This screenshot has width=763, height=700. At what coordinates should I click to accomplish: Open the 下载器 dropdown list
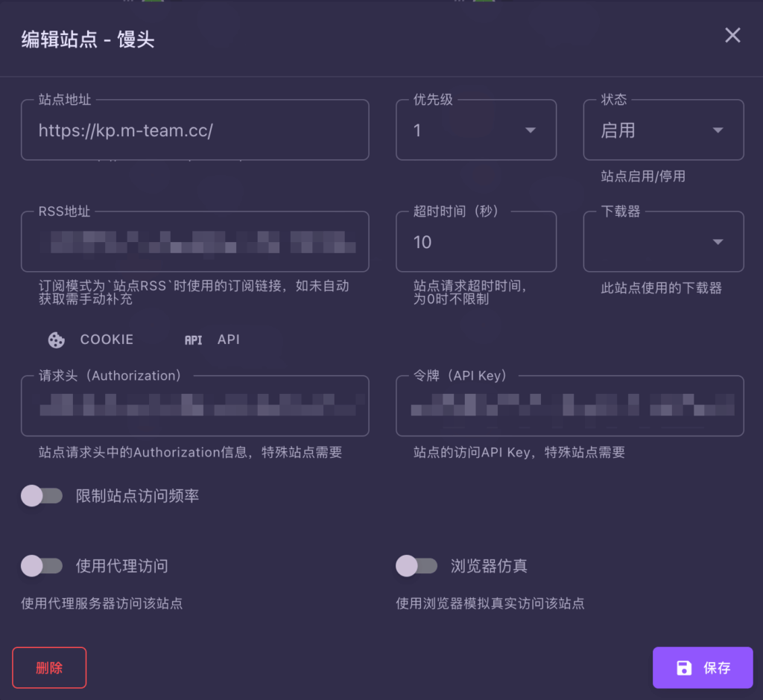662,242
